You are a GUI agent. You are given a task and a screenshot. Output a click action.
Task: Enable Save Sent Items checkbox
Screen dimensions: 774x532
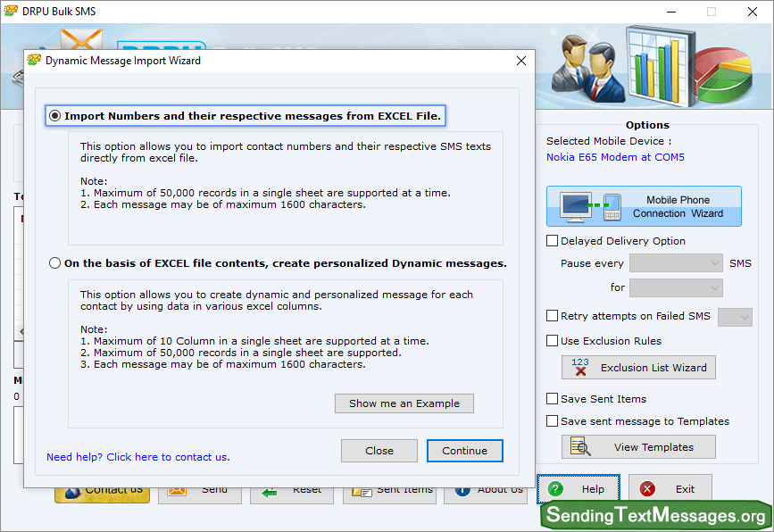(552, 398)
